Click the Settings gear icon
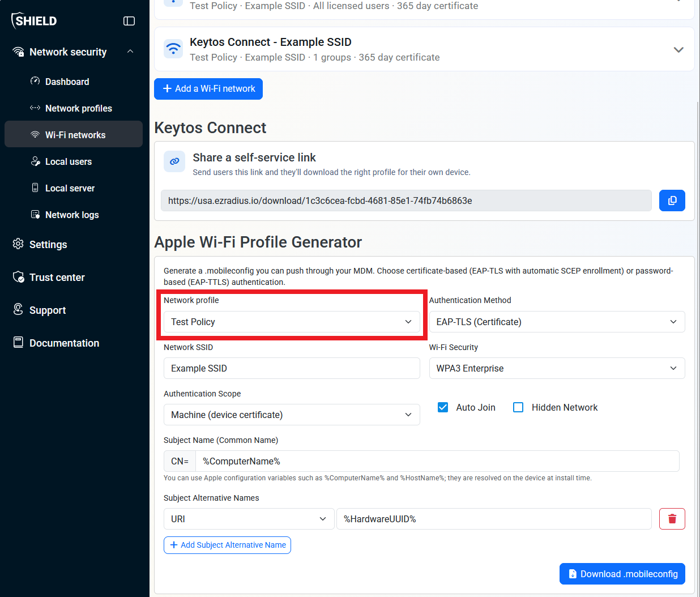Image resolution: width=700 pixels, height=597 pixels. click(18, 244)
